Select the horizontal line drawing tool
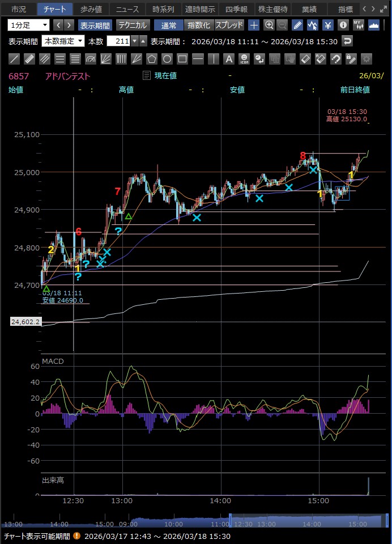 pos(198,59)
